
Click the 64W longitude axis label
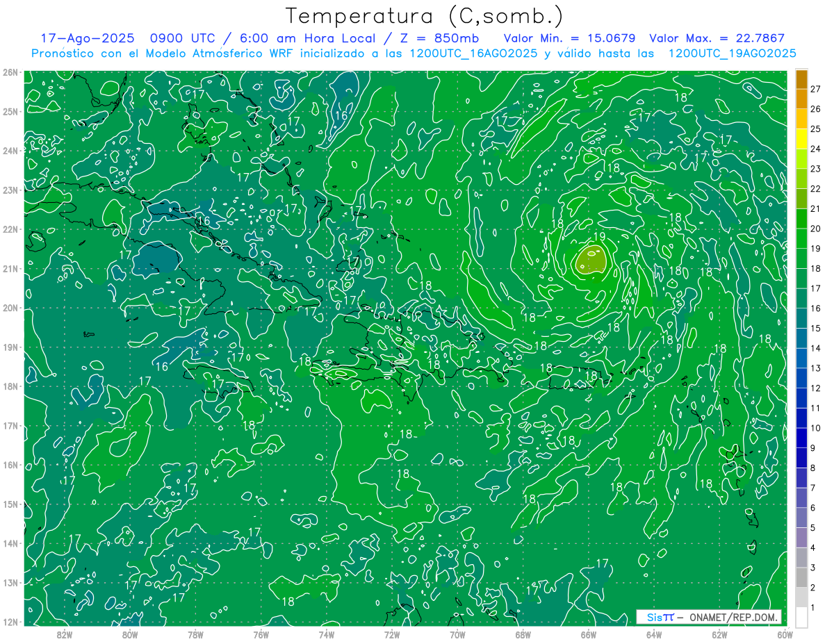point(654,634)
